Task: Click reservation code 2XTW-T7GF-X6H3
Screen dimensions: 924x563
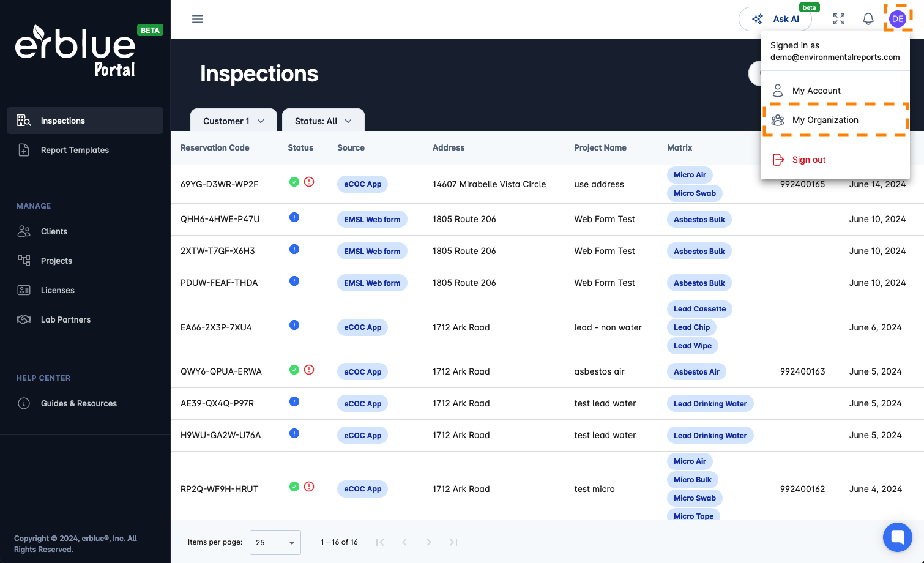Action: click(218, 251)
